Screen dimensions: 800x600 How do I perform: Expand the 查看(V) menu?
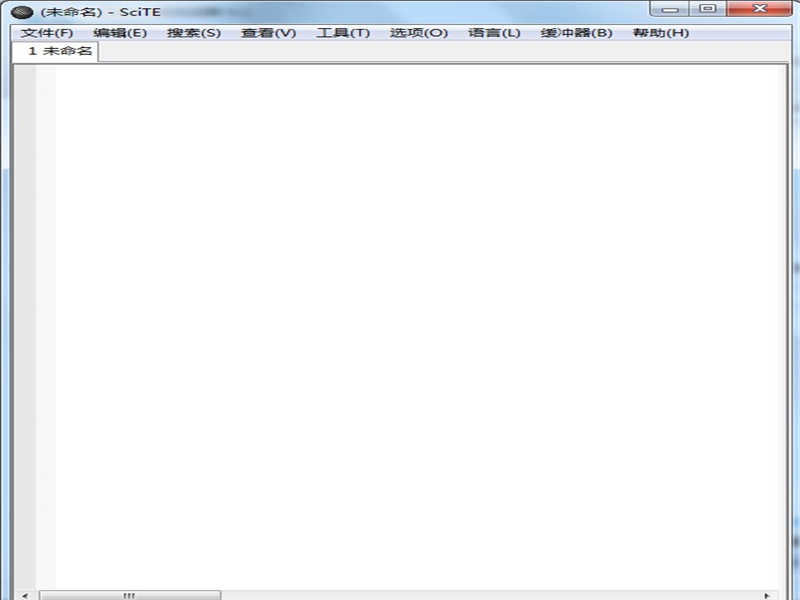[268, 33]
